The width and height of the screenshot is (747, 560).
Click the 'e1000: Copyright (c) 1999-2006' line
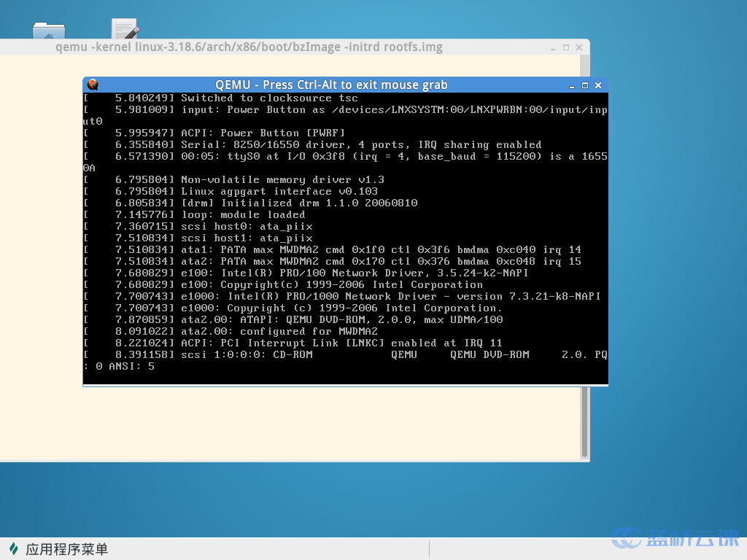click(x=293, y=308)
